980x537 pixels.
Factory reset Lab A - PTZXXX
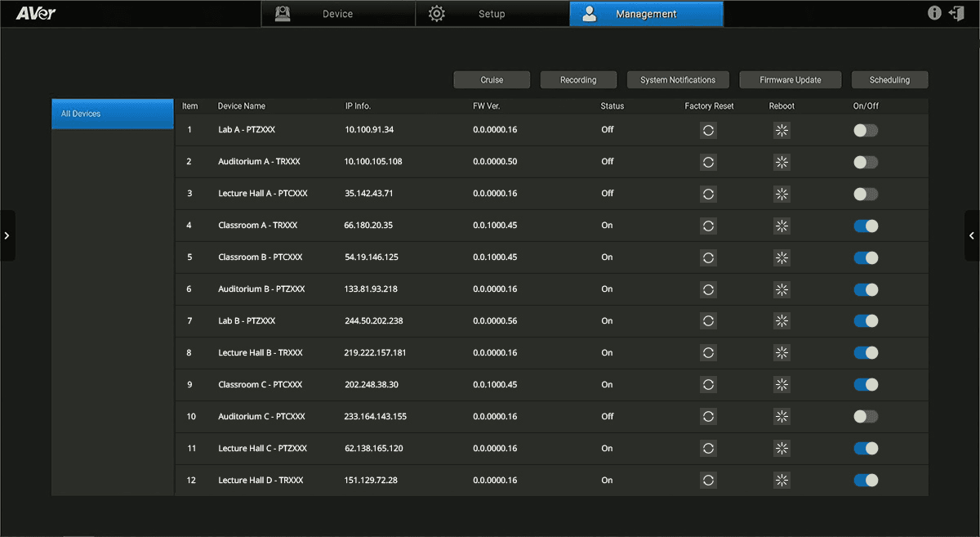(709, 130)
